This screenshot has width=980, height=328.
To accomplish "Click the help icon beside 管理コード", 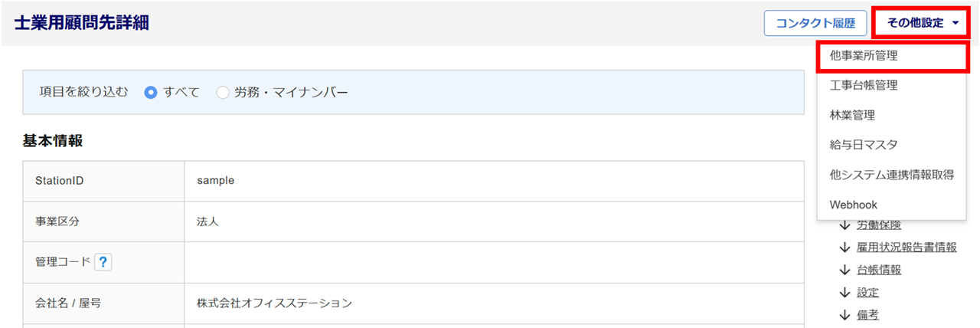I will 103,262.
